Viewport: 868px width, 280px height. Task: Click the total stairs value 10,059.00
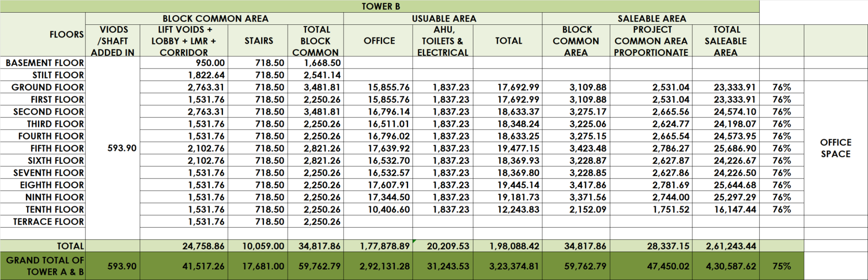[x=263, y=246]
